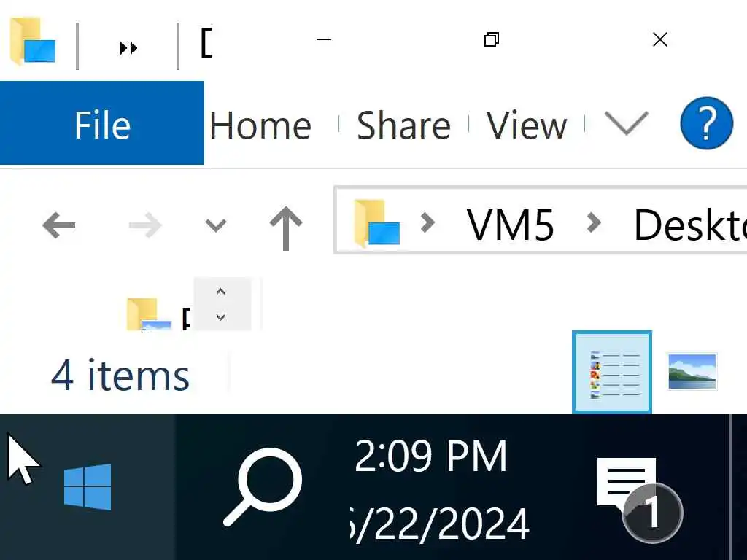747x560 pixels.
Task: Switch to Details view layout
Action: pos(612,371)
